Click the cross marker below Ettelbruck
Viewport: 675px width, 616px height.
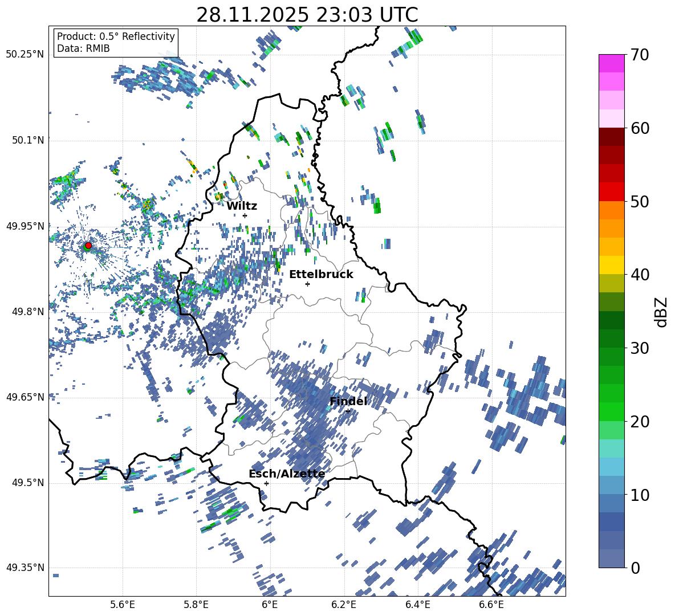pyautogui.click(x=307, y=284)
